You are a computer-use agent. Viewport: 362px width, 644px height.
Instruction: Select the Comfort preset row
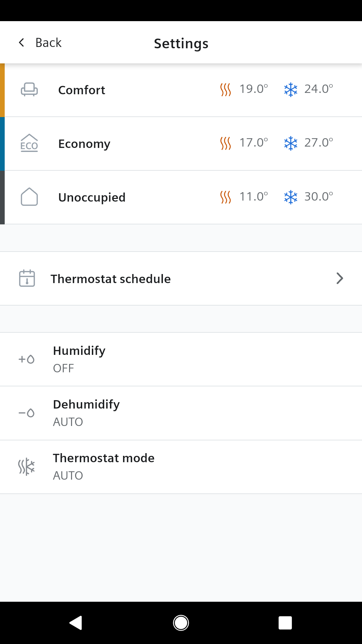(181, 90)
